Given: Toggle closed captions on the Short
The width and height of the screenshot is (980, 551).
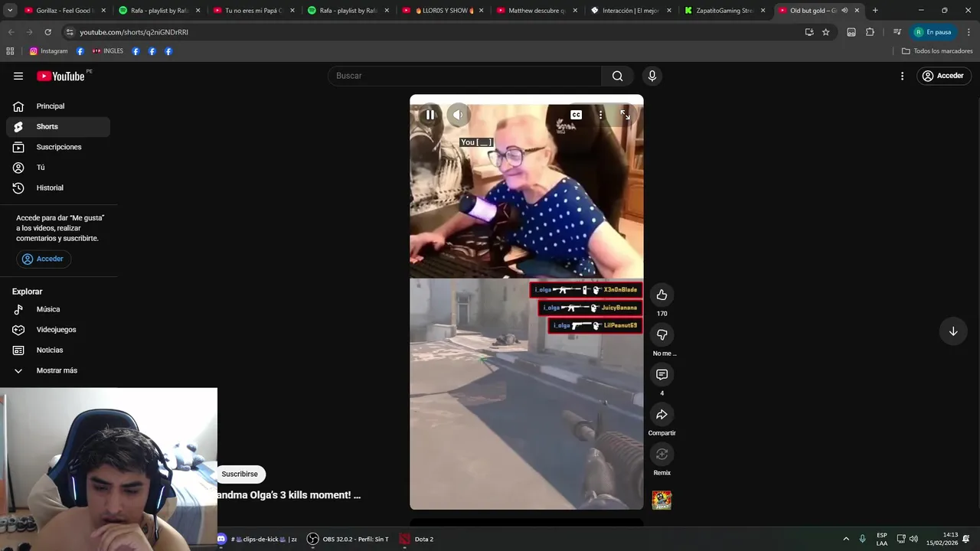Looking at the screenshot, I should [576, 115].
